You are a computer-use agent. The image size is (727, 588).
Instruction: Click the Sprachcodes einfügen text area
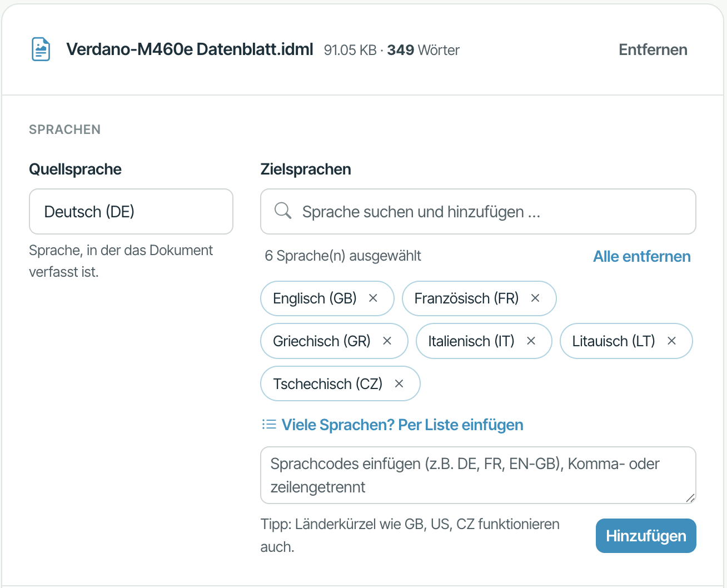(x=478, y=475)
